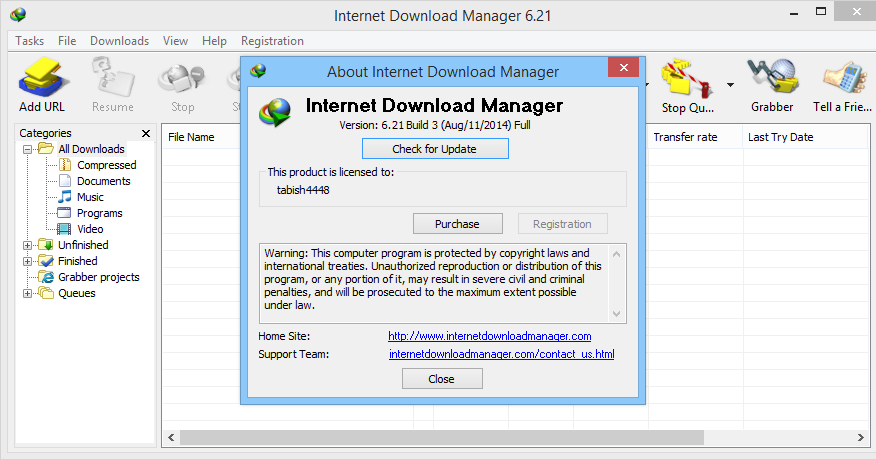876x460 pixels.
Task: Select the Documents category
Action: (103, 181)
